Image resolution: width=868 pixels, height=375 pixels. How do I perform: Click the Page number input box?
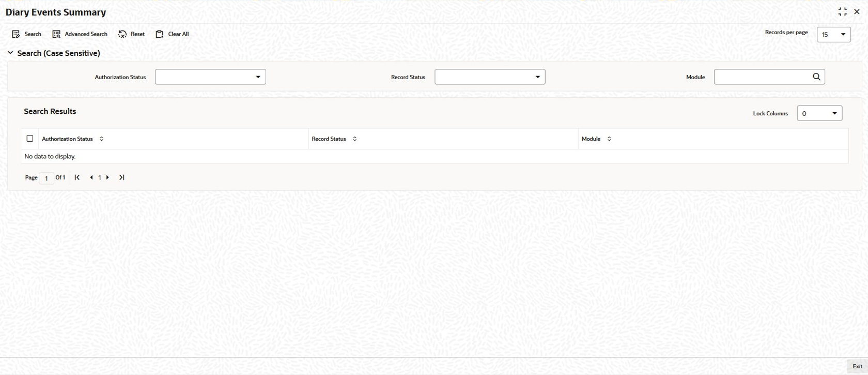click(47, 178)
